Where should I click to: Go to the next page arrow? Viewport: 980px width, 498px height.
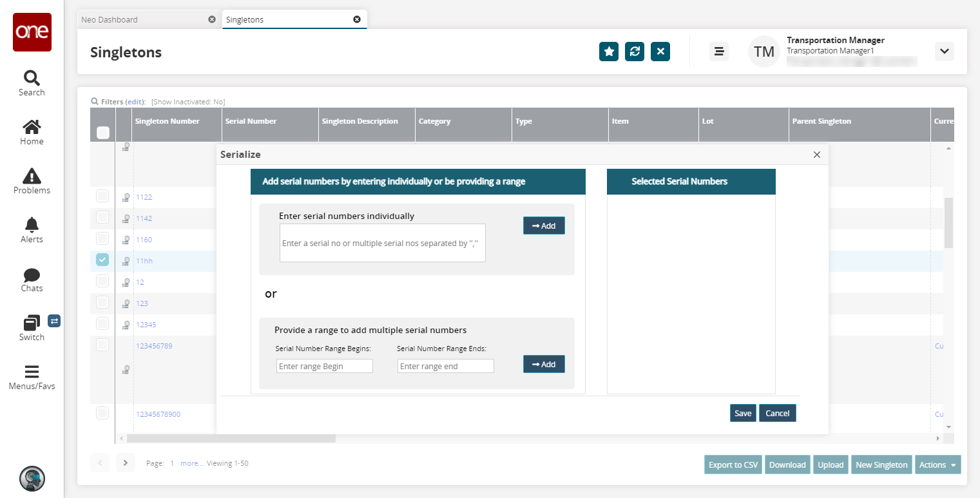tap(126, 463)
